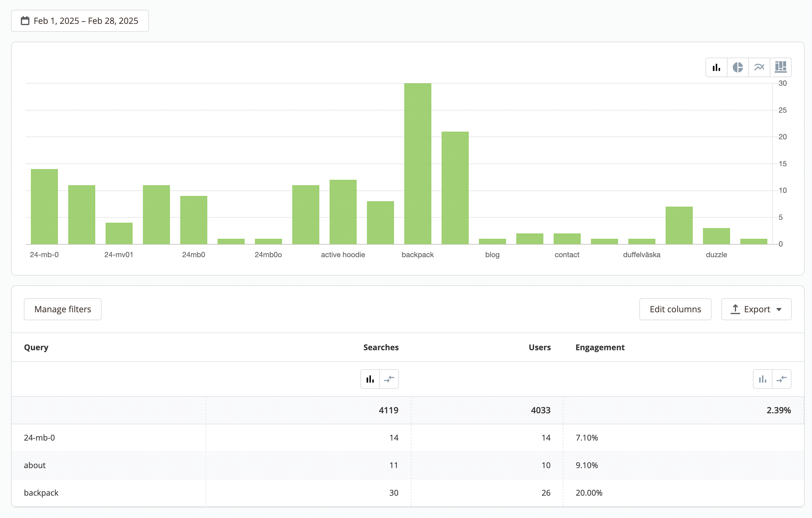Select the stacked columns chart icon
Screen dimensions: 812x518
(x=781, y=67)
